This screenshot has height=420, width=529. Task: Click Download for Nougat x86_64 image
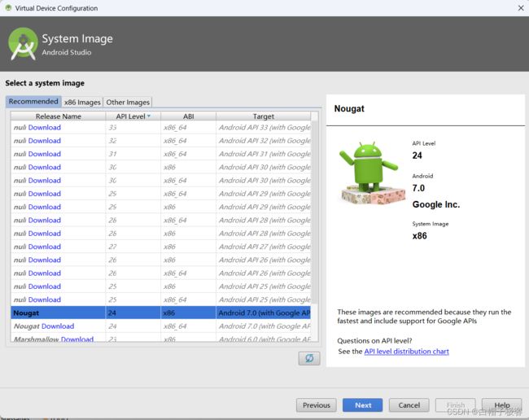point(58,326)
